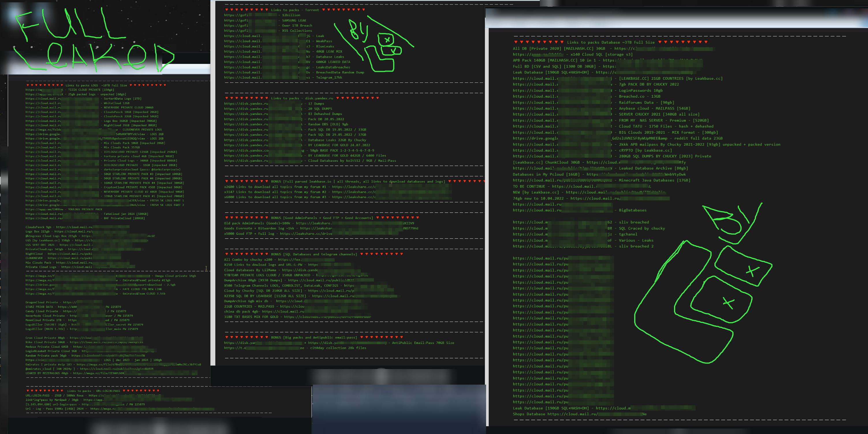Select the 'BHF PrivateCloud [200GB]' entry
Image resolution: width=868 pixels, height=434 pixels.
tap(85, 218)
